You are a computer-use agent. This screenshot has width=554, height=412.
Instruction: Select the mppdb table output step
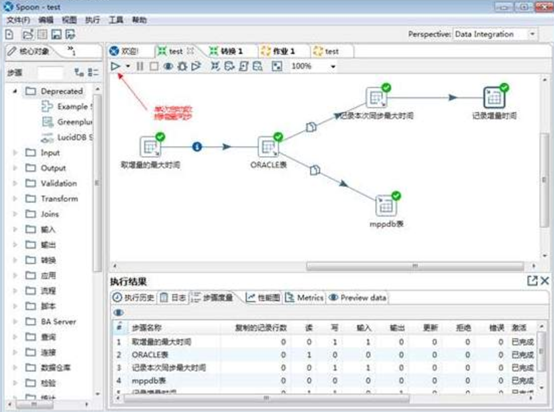pos(386,206)
